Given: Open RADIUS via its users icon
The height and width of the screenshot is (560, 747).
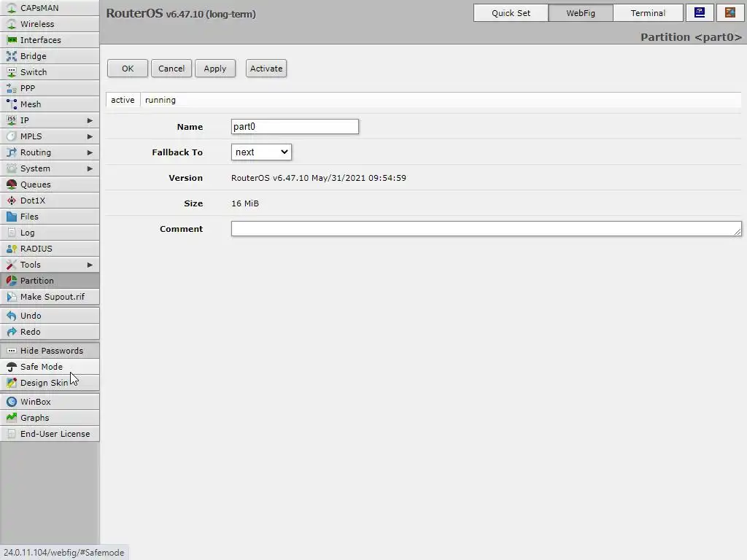Looking at the screenshot, I should (12, 249).
